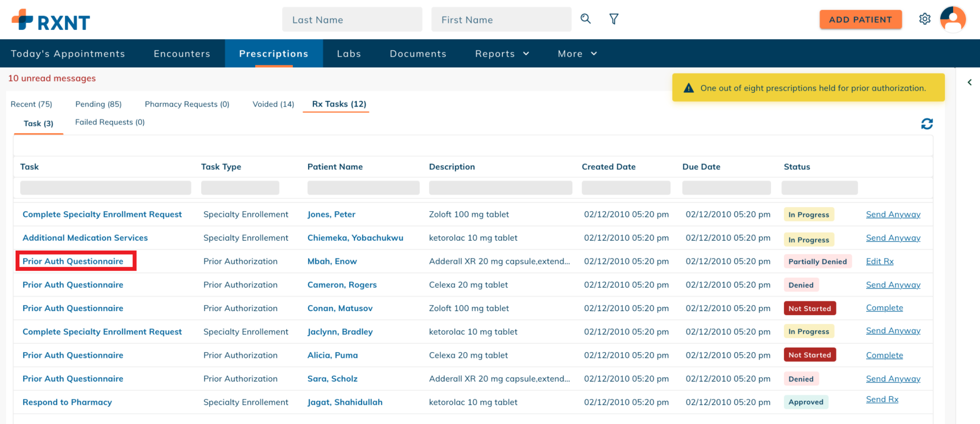Open settings via the gear icon
This screenshot has width=980, height=424.
(925, 19)
